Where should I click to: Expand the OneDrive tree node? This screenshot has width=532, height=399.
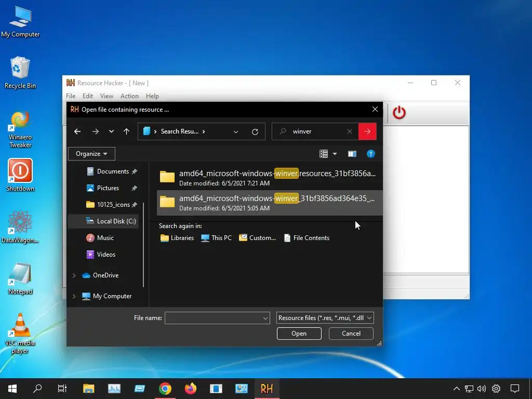pyautogui.click(x=74, y=275)
